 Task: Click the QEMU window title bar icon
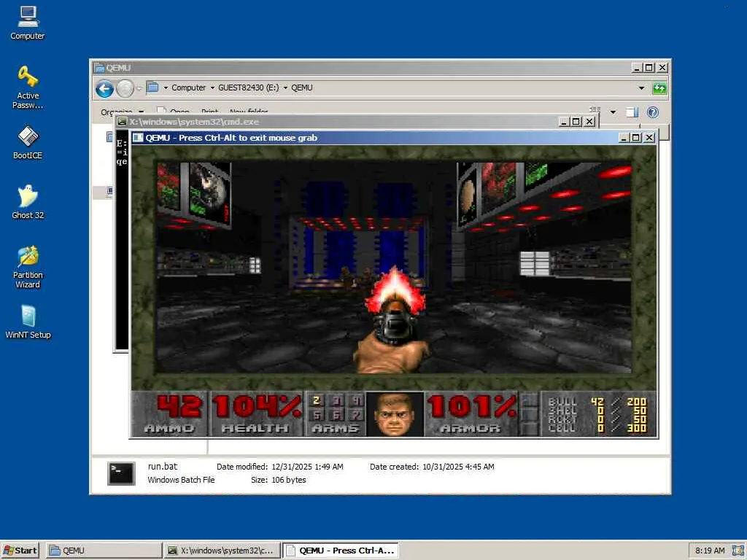pos(99,68)
